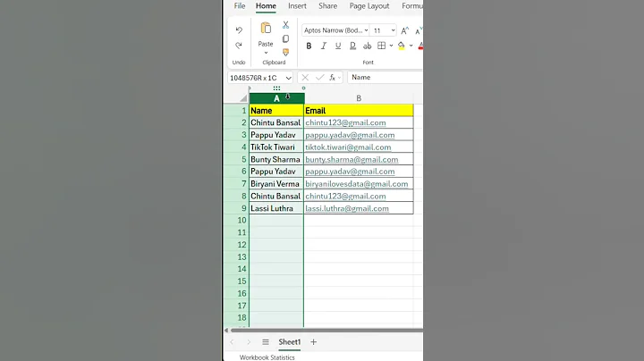Confirm the entry with the checkmark icon in formula bar
The image size is (644, 361).
(x=319, y=77)
